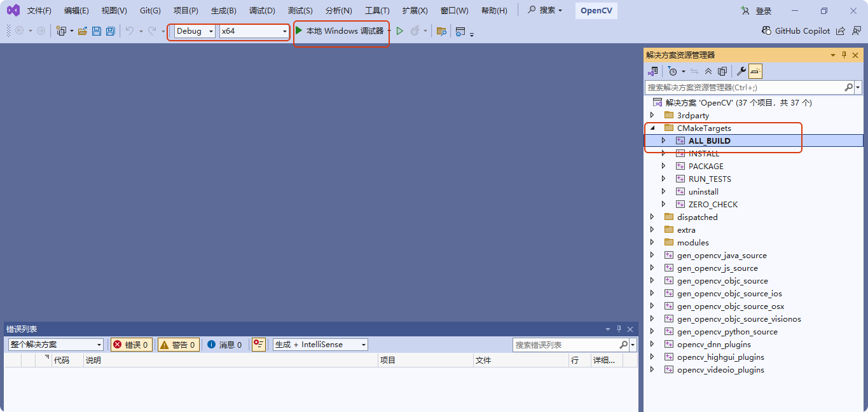Click the 说明 column header
This screenshot has height=412, width=868.
pyautogui.click(x=231, y=360)
